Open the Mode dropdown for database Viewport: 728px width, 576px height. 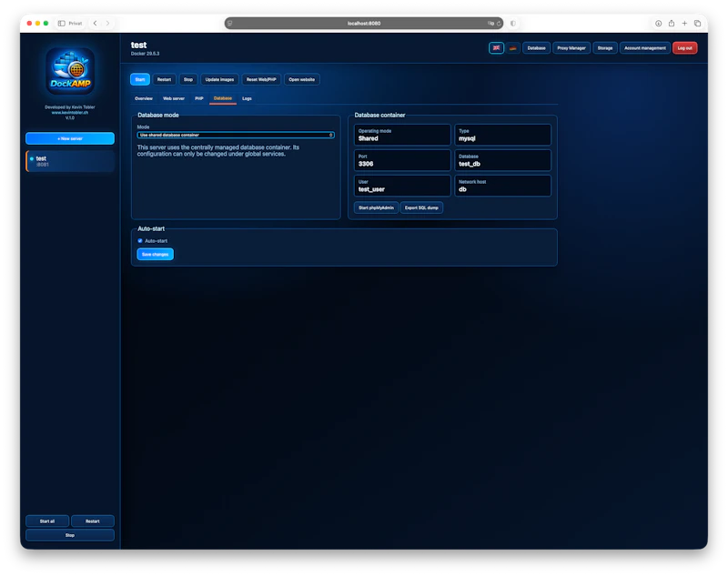(236, 135)
